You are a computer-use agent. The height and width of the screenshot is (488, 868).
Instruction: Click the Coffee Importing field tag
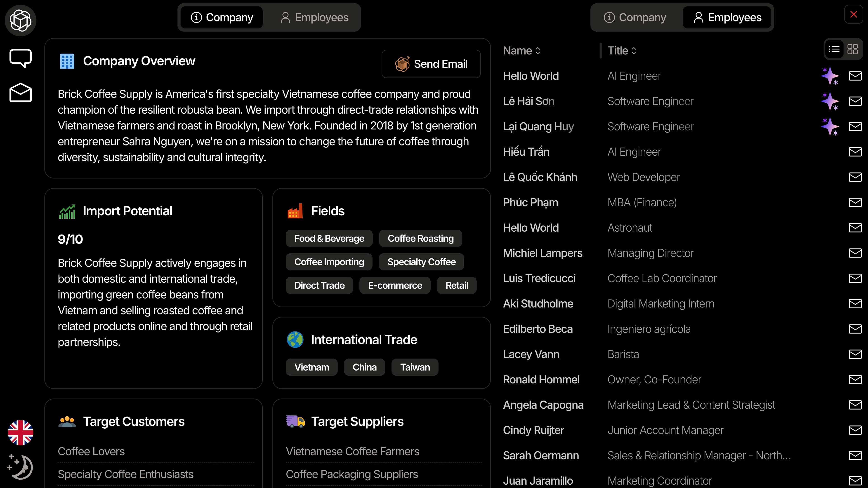(329, 262)
